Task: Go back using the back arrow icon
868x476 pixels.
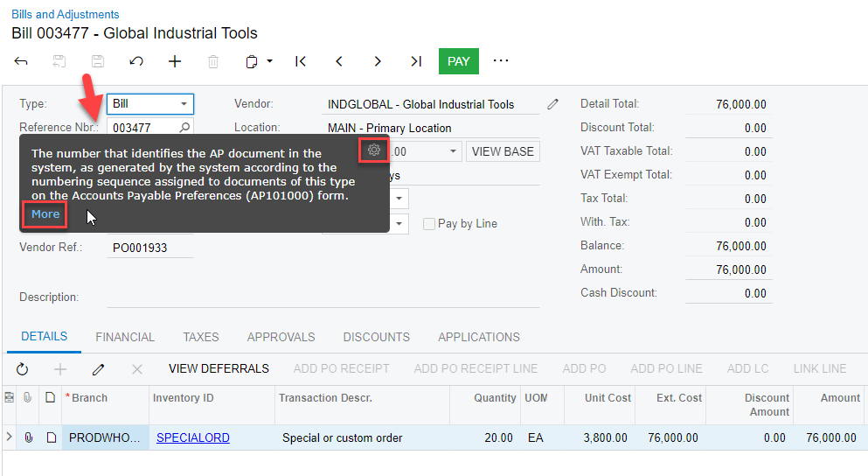Action: pyautogui.click(x=21, y=61)
